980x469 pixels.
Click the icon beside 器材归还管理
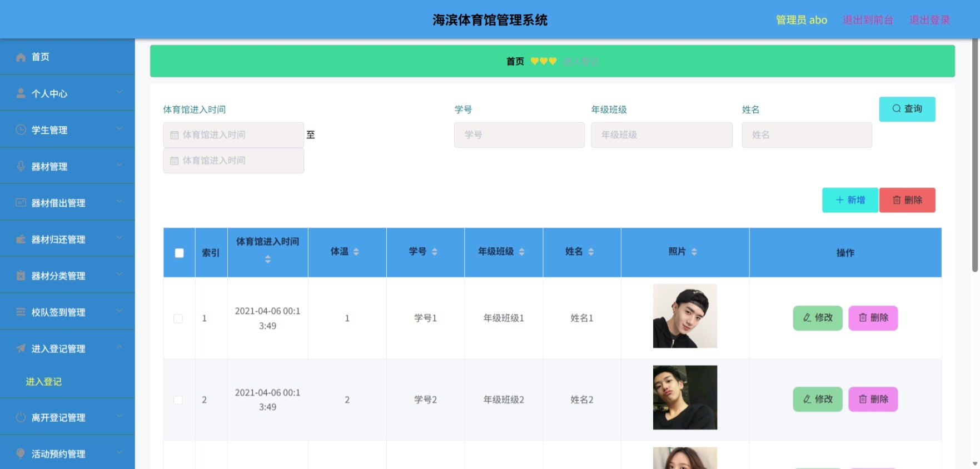tap(21, 240)
